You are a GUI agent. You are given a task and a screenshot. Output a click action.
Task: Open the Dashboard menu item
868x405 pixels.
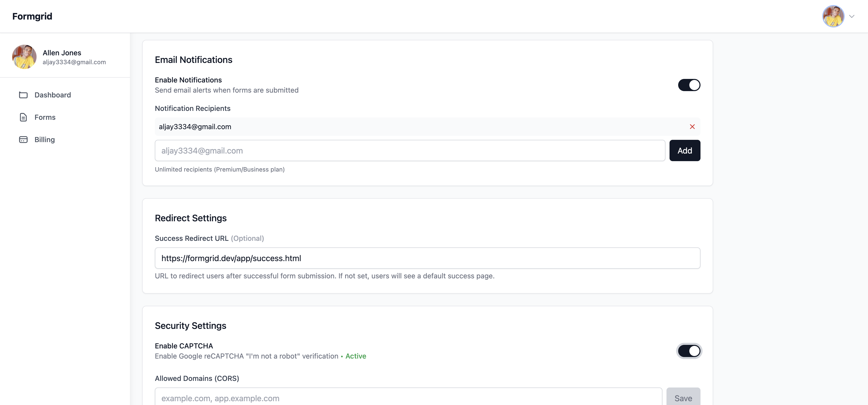[x=53, y=95]
